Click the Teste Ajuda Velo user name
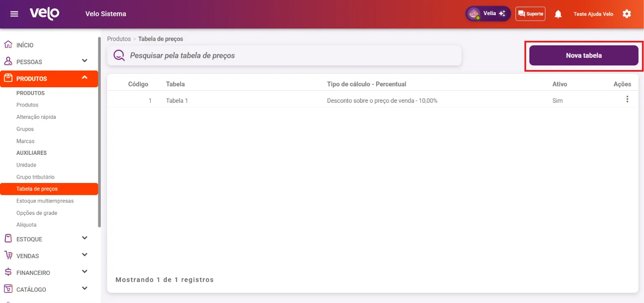 point(593,14)
